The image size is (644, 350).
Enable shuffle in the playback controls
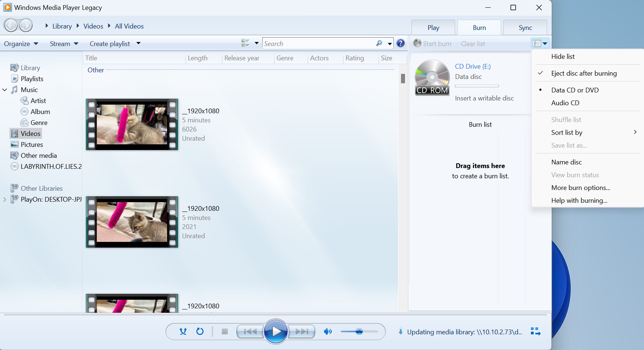click(183, 332)
